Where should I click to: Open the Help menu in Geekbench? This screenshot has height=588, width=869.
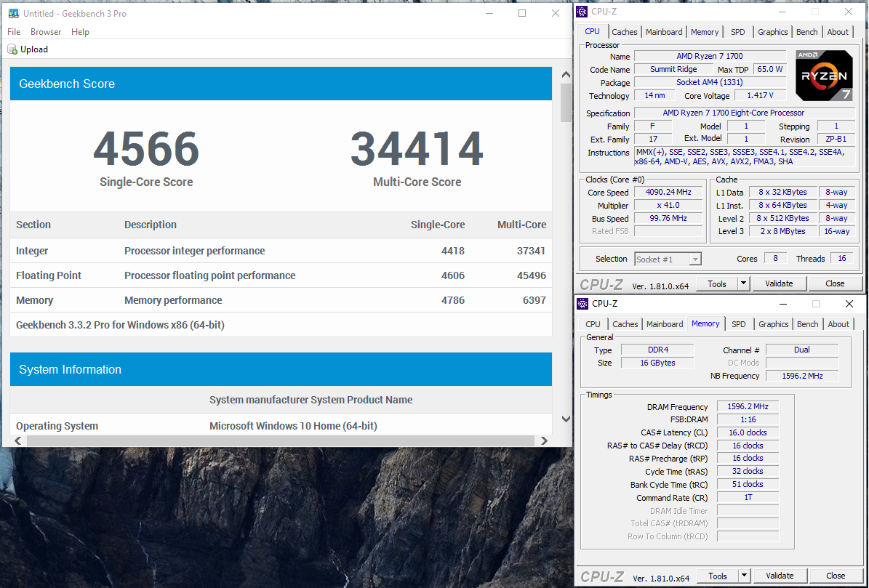coord(80,31)
